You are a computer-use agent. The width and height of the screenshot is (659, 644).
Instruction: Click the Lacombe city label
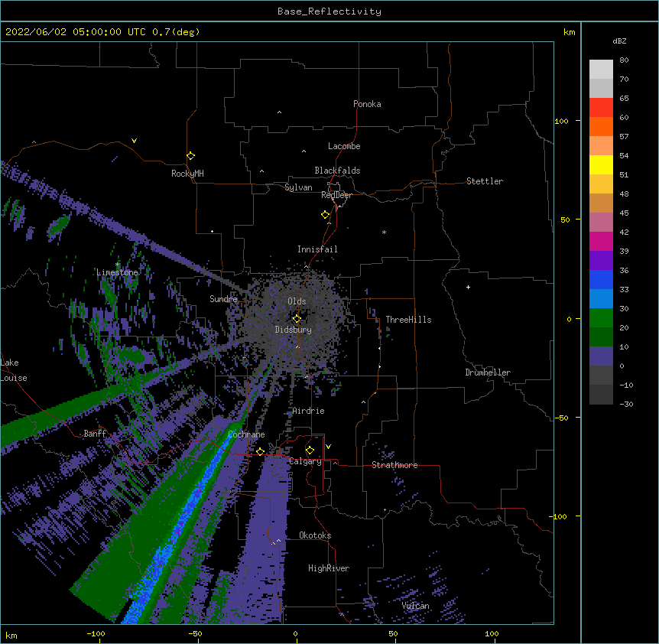coord(344,146)
